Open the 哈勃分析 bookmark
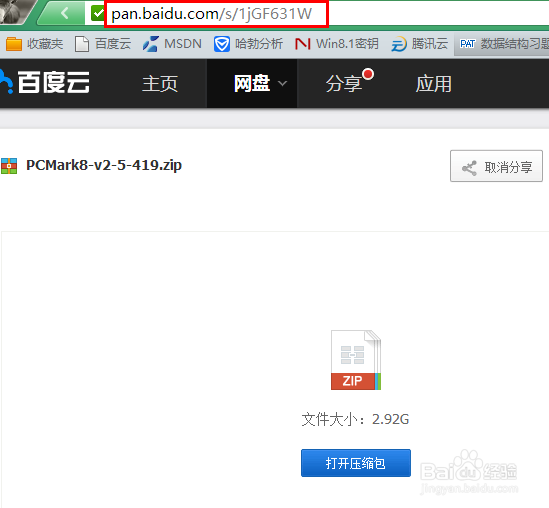The height and width of the screenshot is (508, 549). point(248,44)
